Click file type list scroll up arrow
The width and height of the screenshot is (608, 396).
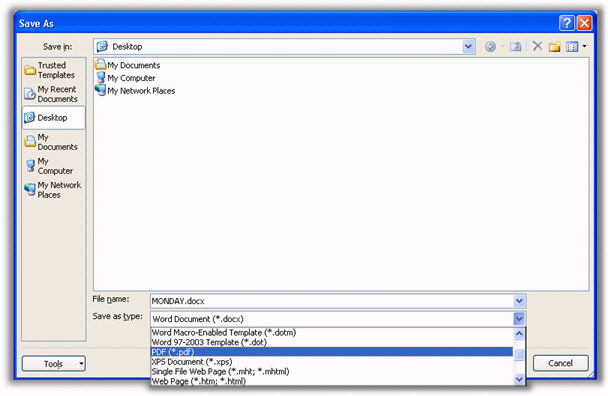(x=519, y=333)
